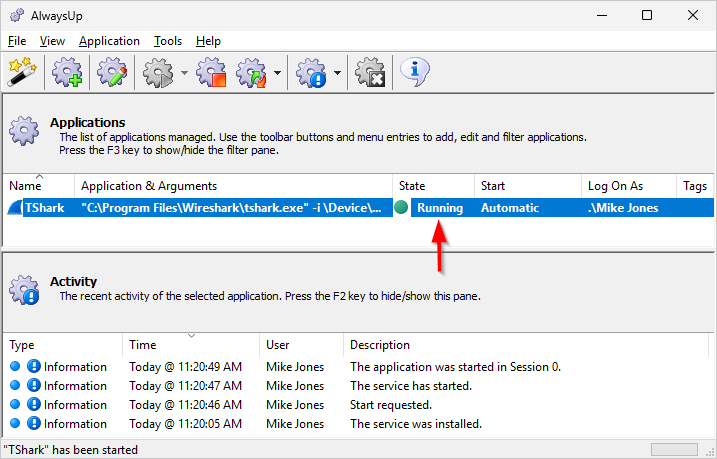Expand the Restart Application dropdown arrow
Screen dimensions: 717x459
pyautogui.click(x=276, y=73)
